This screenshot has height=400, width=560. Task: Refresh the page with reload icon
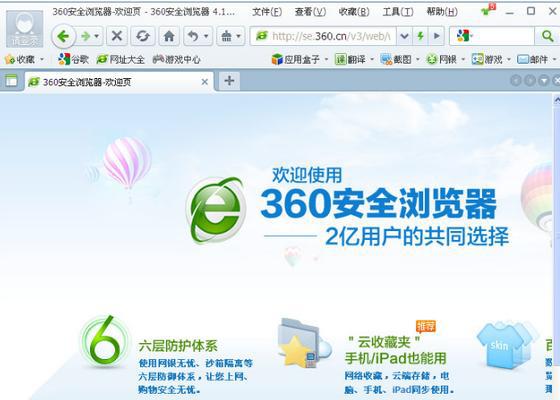pos(143,36)
